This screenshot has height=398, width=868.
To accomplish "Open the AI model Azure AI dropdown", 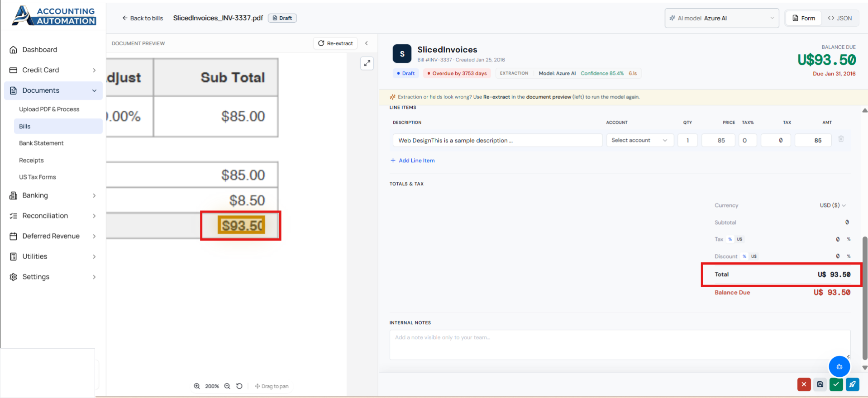I will point(721,18).
